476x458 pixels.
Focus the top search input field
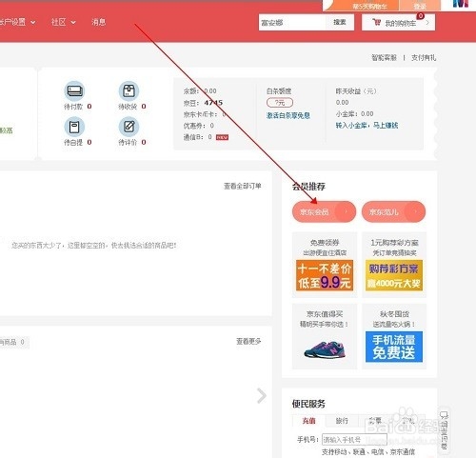click(292, 22)
